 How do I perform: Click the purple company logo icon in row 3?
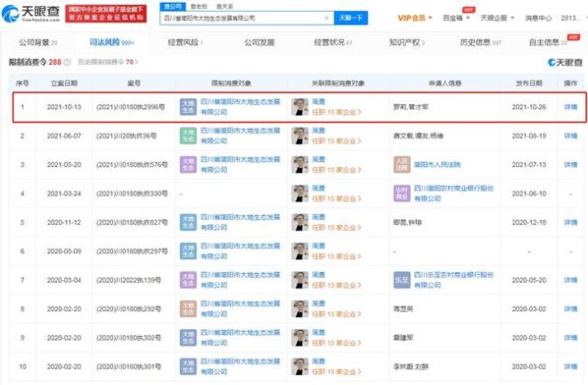click(188, 164)
